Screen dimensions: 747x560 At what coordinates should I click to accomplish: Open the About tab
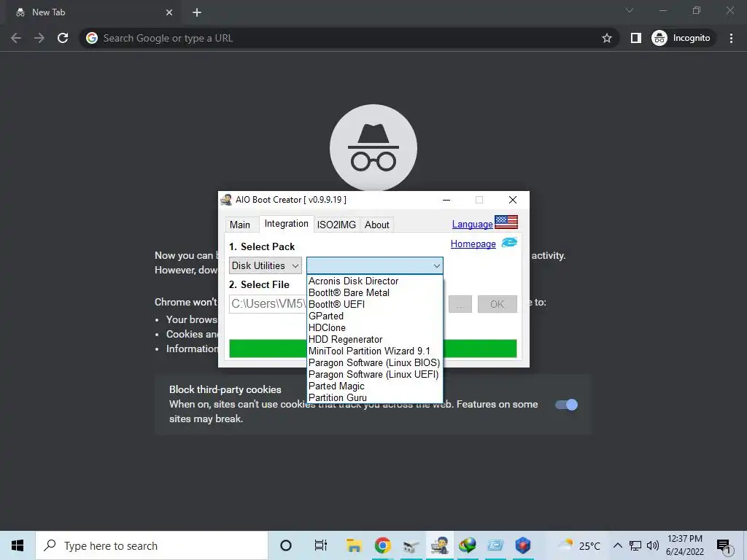tap(377, 225)
